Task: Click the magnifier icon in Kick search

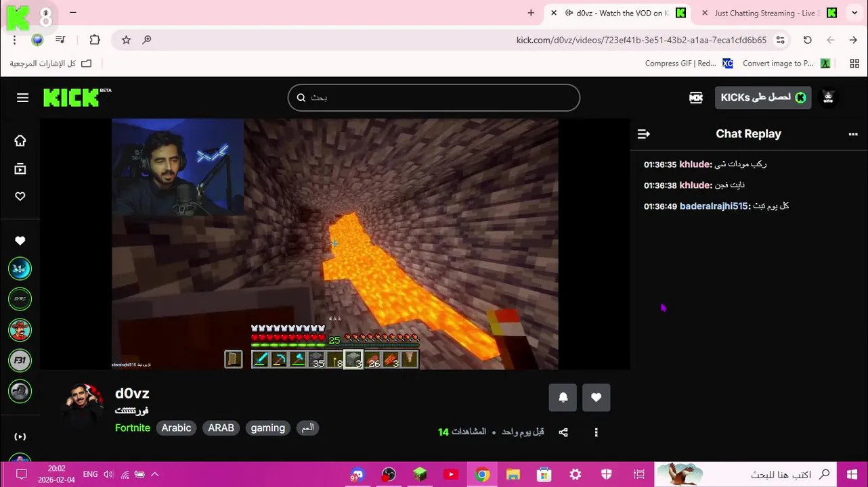Action: point(301,97)
